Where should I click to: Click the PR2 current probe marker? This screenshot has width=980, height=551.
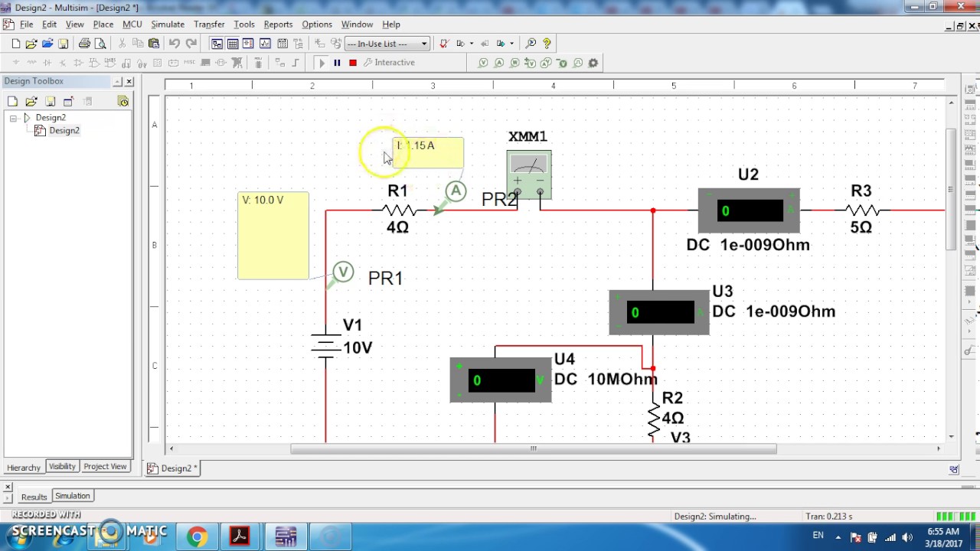point(456,191)
